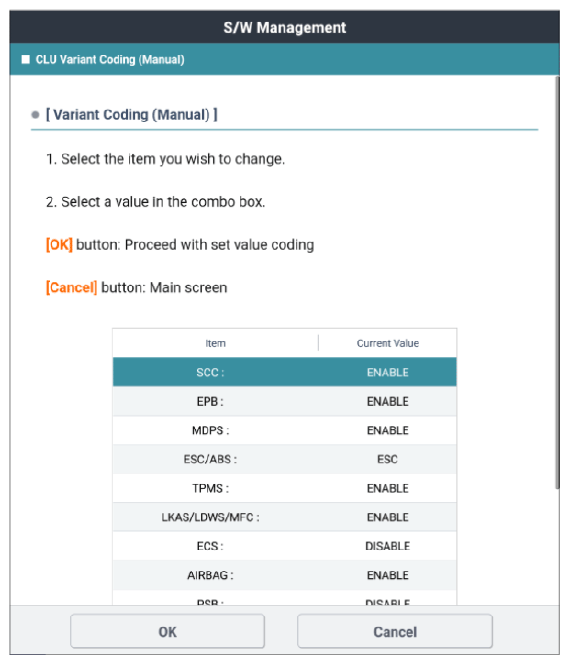Image resolution: width=569 pixels, height=664 pixels.
Task: Click the vertical scrollbar thumb
Action: click(x=557, y=282)
